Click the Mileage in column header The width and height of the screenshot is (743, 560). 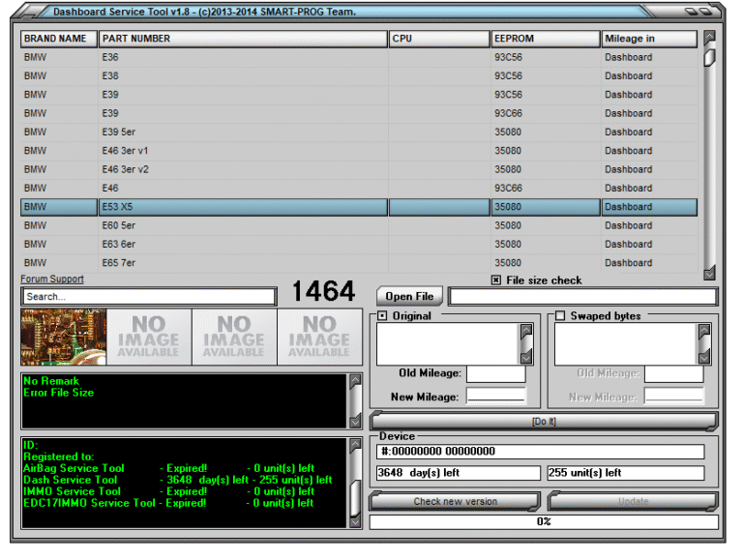click(x=649, y=39)
